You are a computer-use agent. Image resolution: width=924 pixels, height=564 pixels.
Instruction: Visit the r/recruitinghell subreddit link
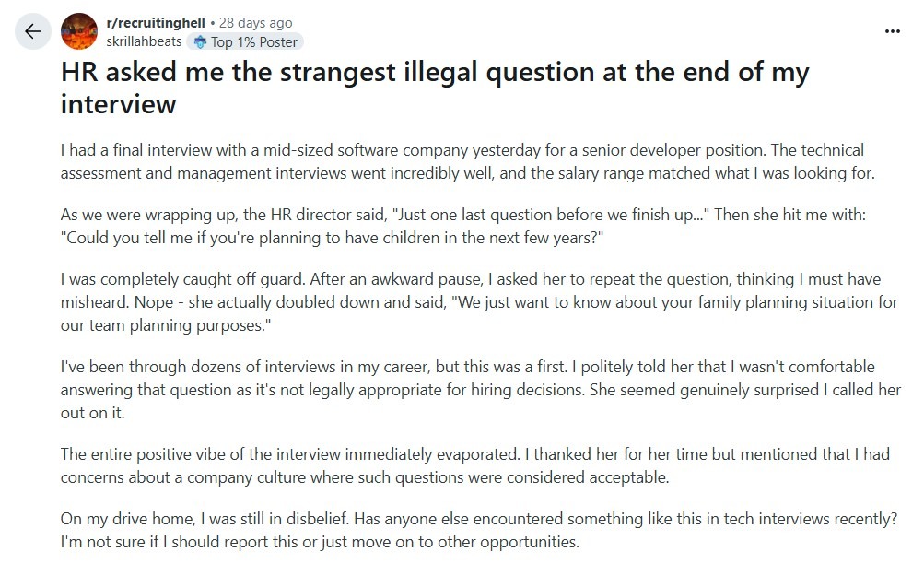(x=156, y=23)
